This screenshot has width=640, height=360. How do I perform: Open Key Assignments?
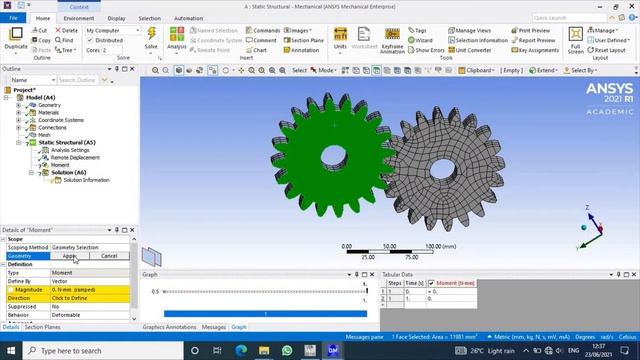pyautogui.click(x=535, y=50)
